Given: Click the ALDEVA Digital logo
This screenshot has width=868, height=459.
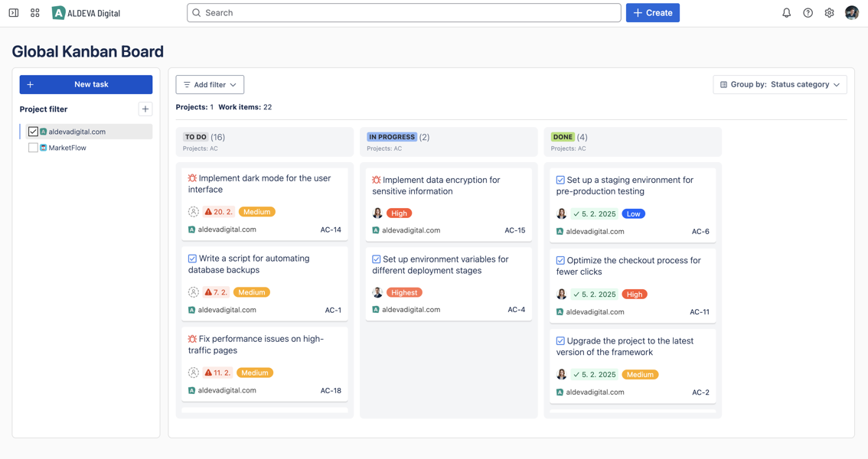Looking at the screenshot, I should tap(86, 13).
